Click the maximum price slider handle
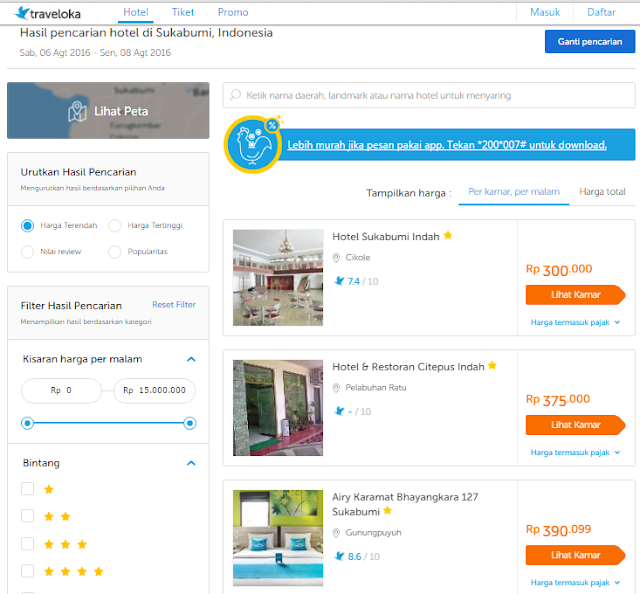640x594 pixels. (x=190, y=423)
